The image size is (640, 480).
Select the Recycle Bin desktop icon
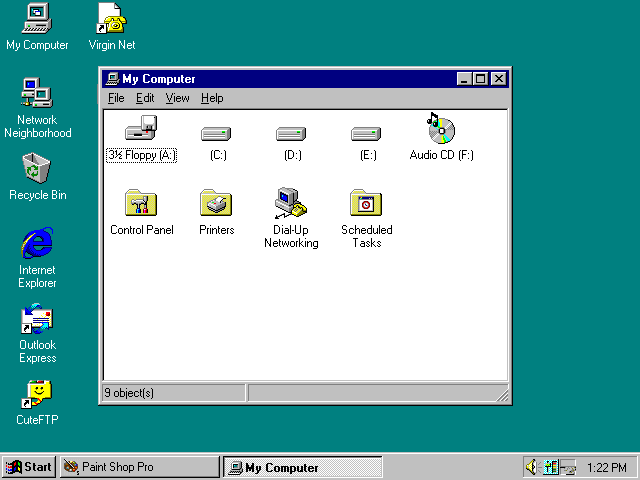click(37, 168)
